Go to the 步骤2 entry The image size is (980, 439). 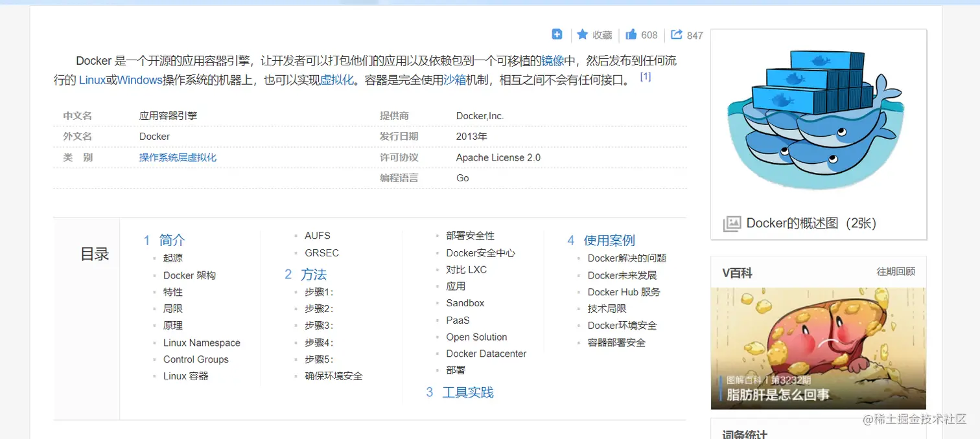[x=319, y=309]
